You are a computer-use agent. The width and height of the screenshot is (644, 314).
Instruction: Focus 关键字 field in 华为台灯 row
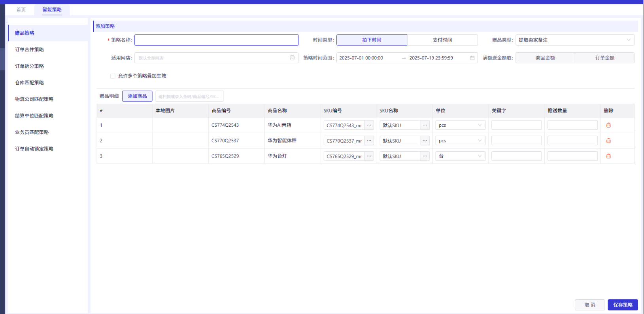516,156
